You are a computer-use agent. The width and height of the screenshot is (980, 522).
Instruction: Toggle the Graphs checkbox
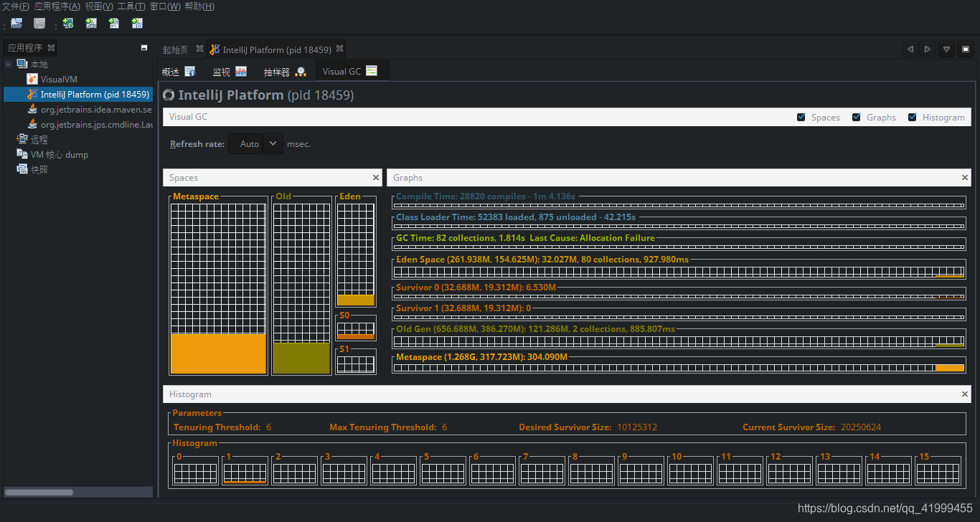[857, 118]
